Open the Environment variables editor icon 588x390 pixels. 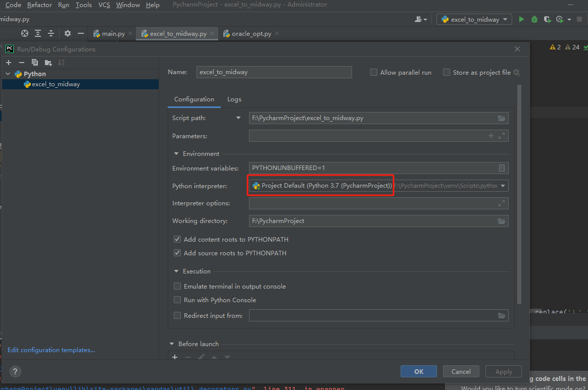502,168
